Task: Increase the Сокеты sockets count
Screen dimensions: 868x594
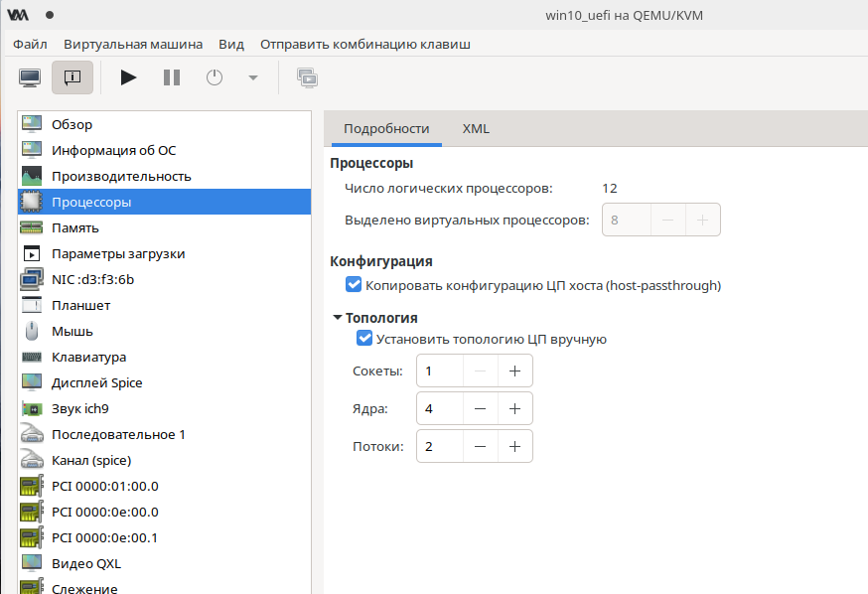Action: coord(514,371)
